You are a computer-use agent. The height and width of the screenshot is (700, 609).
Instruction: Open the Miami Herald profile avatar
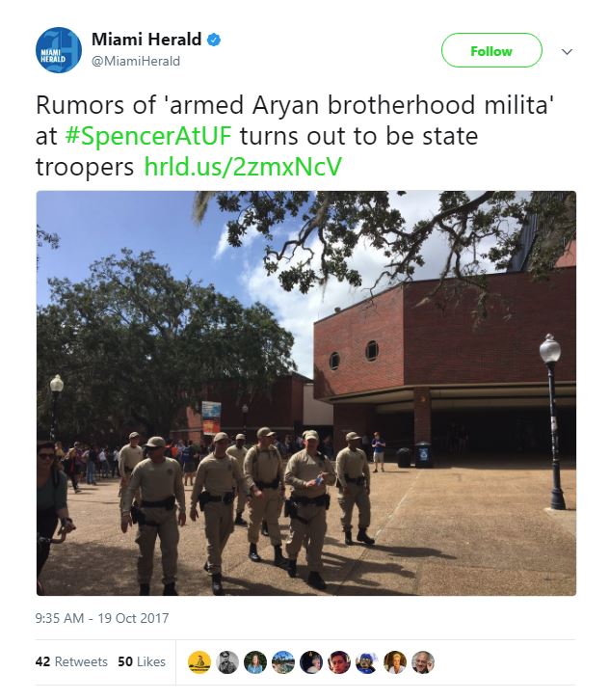coord(59,50)
